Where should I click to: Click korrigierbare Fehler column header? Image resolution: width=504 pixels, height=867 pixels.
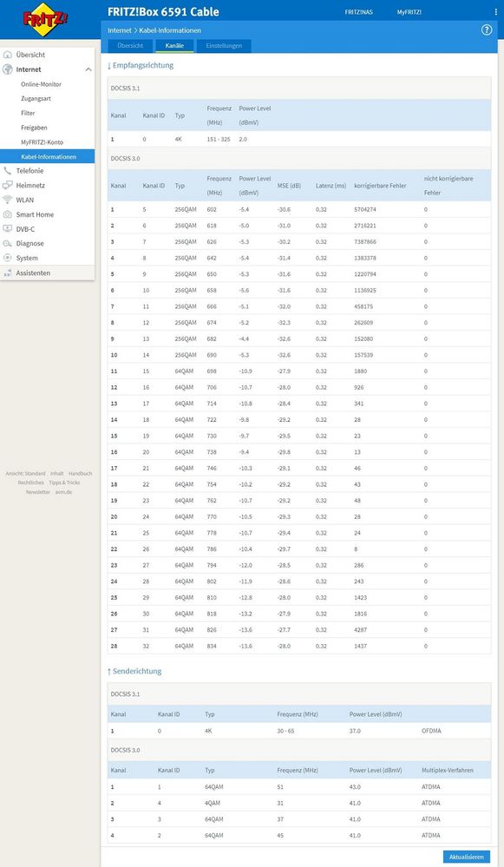click(380, 186)
